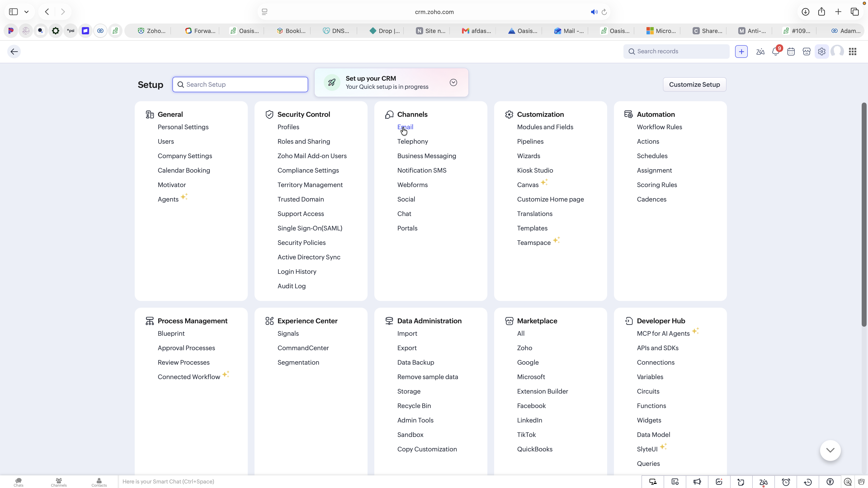Click the Safari share icon
This screenshot has height=488, width=868.
click(x=821, y=12)
